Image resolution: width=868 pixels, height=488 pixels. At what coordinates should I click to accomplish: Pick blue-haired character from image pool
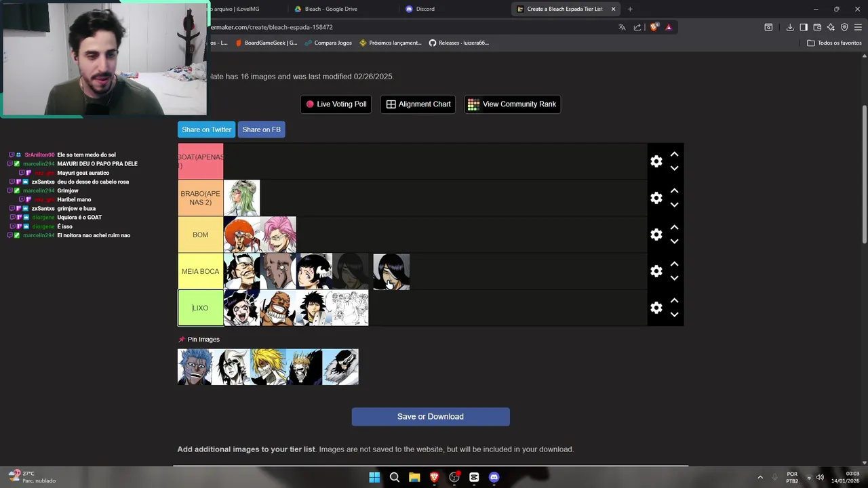[x=195, y=367]
